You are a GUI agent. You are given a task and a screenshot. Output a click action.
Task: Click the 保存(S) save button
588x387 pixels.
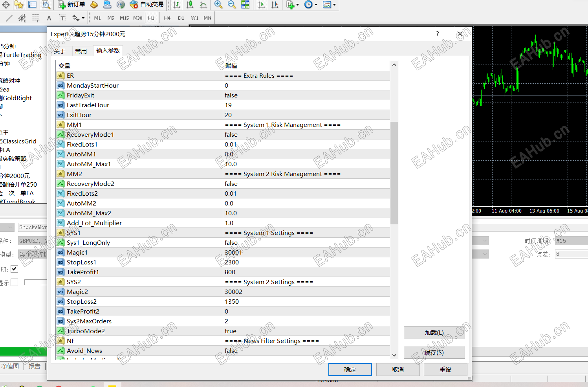coord(434,352)
